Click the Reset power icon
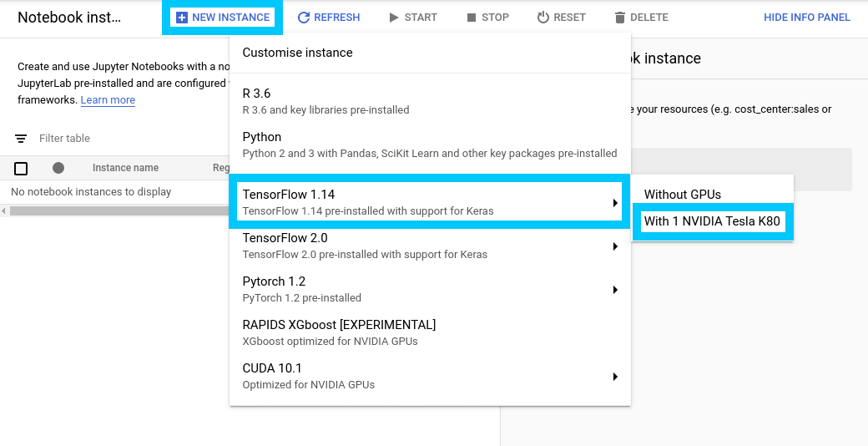The height and width of the screenshot is (446, 868). [x=543, y=18]
